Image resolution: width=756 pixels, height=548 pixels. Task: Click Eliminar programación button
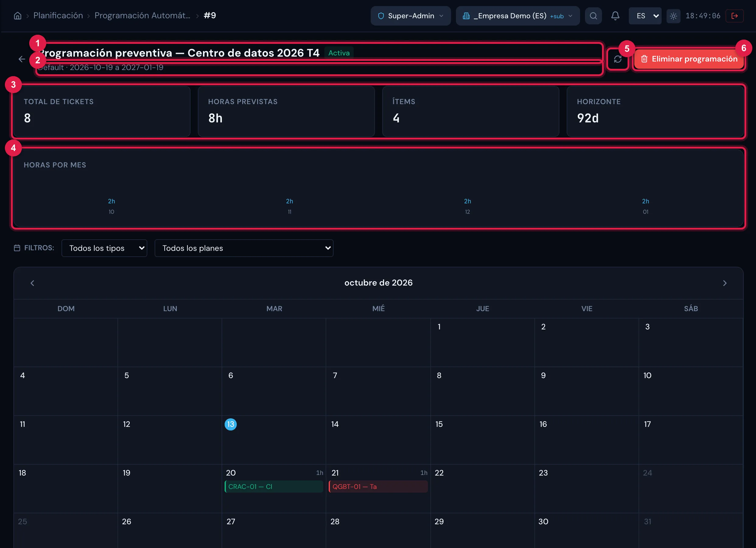[x=689, y=59]
